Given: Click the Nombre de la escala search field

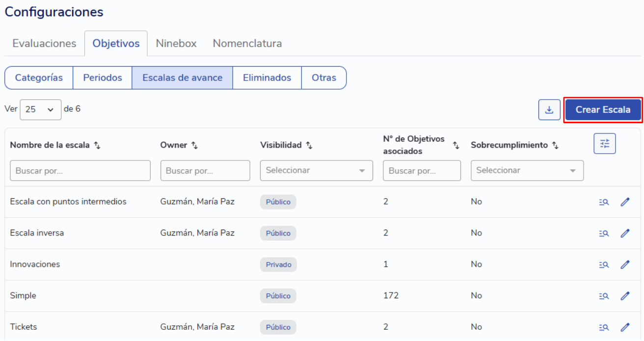Looking at the screenshot, I should 80,171.
